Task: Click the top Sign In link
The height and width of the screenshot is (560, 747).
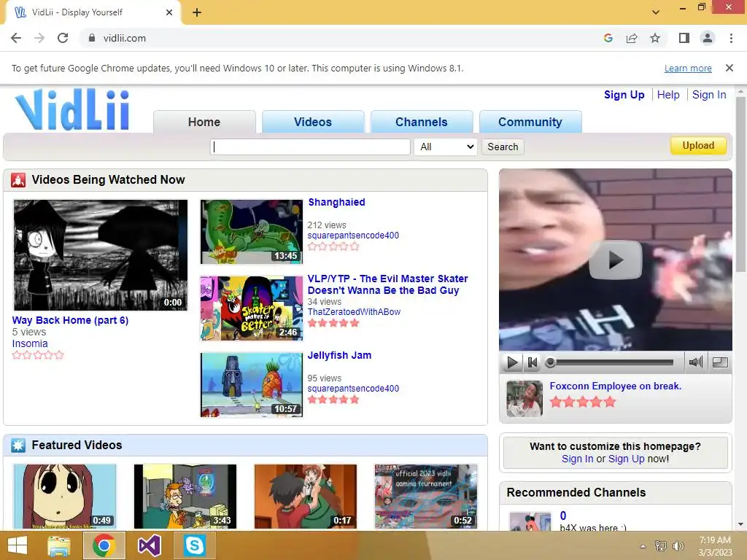Action: click(x=709, y=95)
